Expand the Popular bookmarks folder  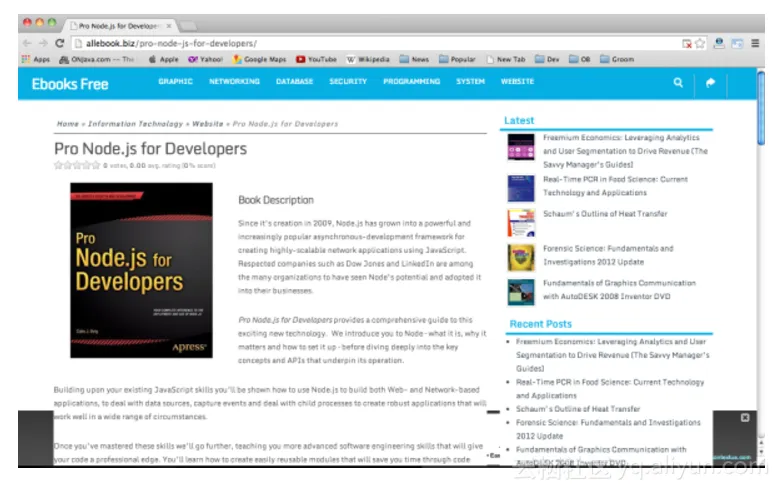click(x=457, y=59)
